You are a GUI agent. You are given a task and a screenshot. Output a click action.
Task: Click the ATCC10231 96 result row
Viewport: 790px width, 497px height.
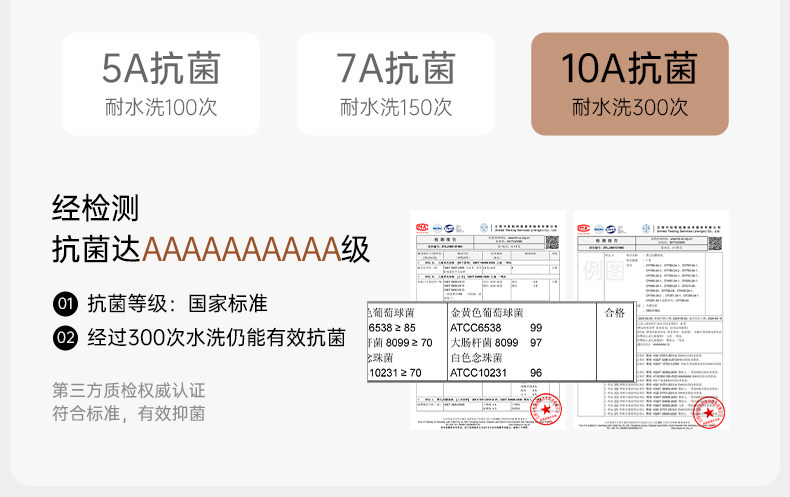coord(496,373)
